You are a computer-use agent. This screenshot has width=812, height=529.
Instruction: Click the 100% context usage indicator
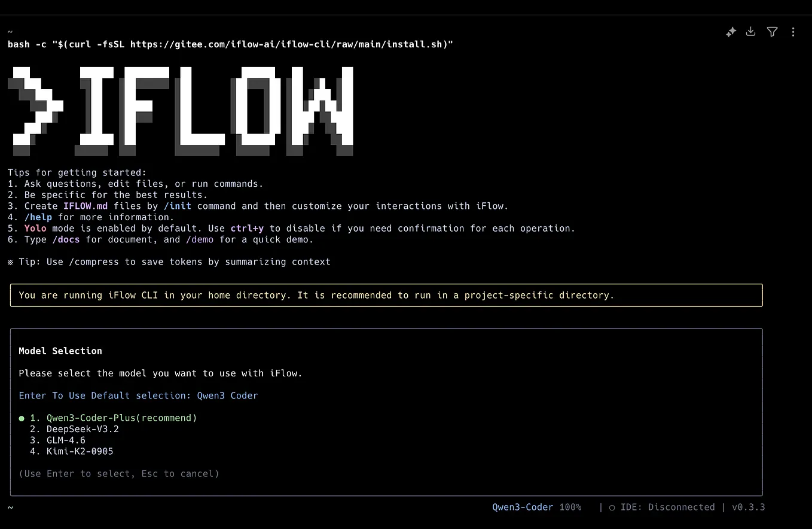pos(570,507)
